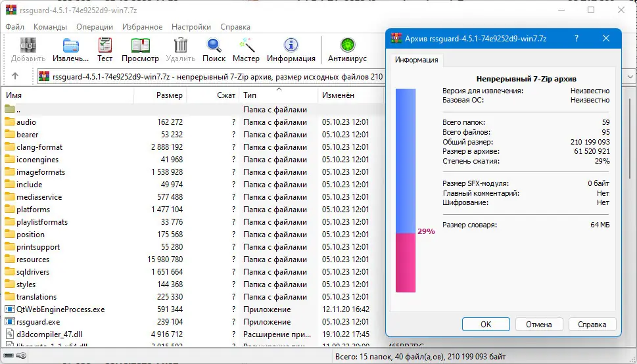The width and height of the screenshot is (637, 364).
Task: Click the status bar totals text
Action: (x=421, y=357)
